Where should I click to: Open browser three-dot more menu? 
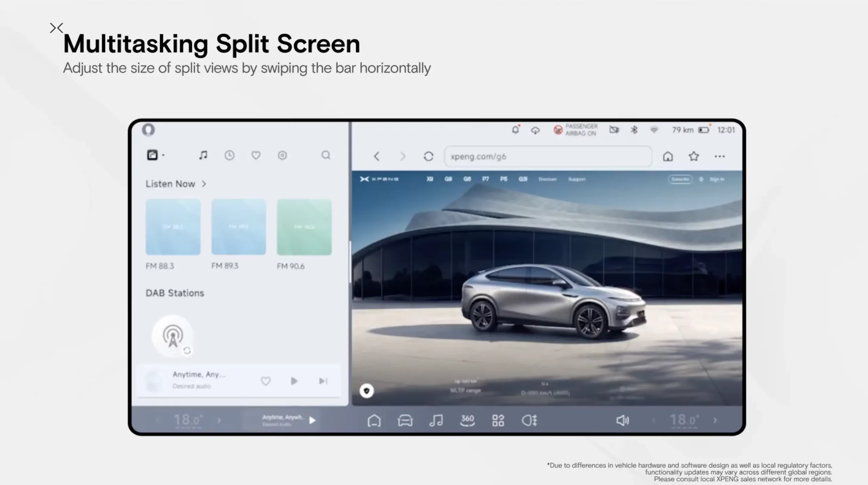click(x=719, y=156)
